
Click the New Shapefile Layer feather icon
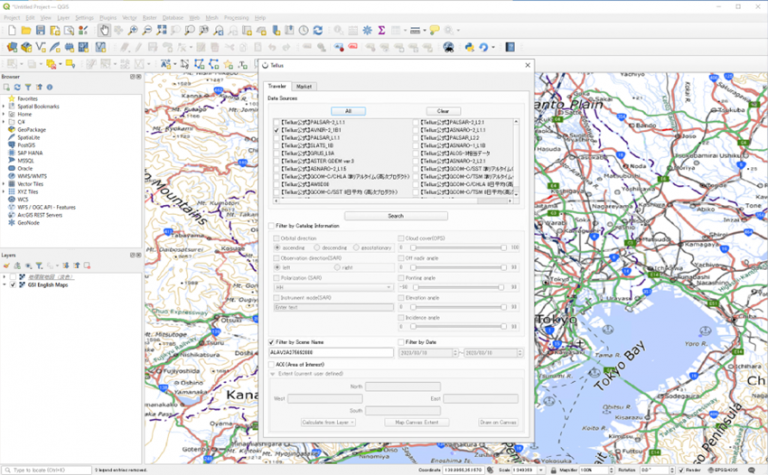tap(55, 47)
